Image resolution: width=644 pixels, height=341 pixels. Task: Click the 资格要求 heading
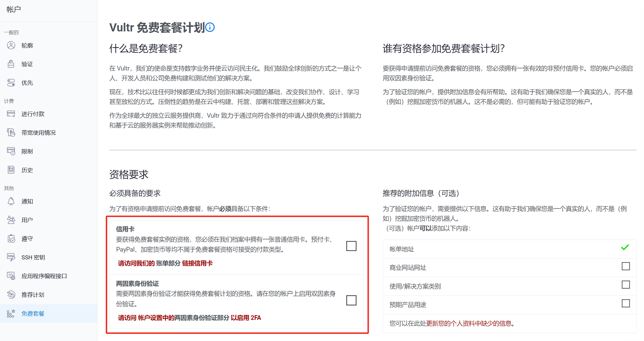[129, 174]
